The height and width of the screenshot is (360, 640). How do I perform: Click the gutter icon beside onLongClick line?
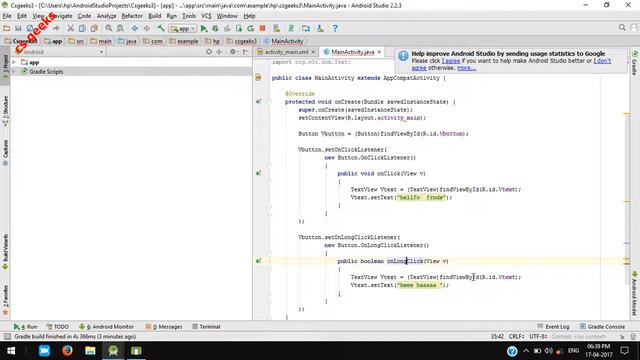[258, 261]
